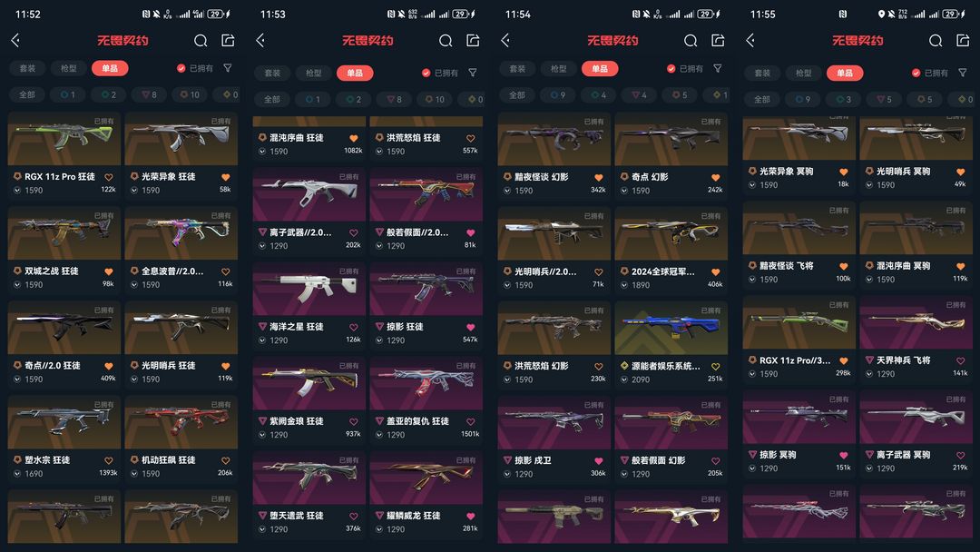Open the 源能者娱乐系统 blue gun thumbnail
The height and width of the screenshot is (552, 980).
pyautogui.click(x=671, y=328)
